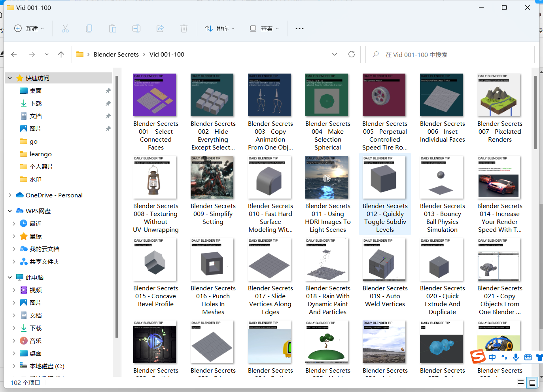Image resolution: width=543 pixels, height=392 pixels.
Task: Click the Share icon in toolbar
Action: pos(160,28)
